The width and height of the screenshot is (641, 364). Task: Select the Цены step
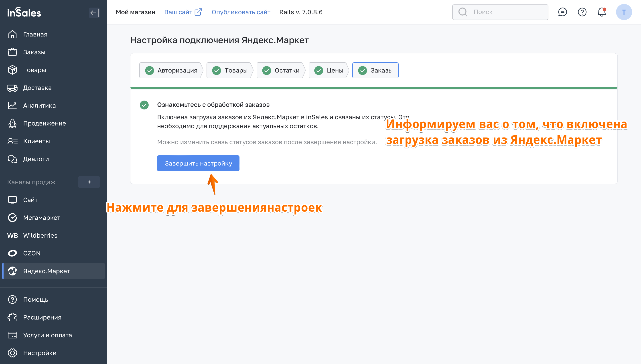(x=329, y=71)
